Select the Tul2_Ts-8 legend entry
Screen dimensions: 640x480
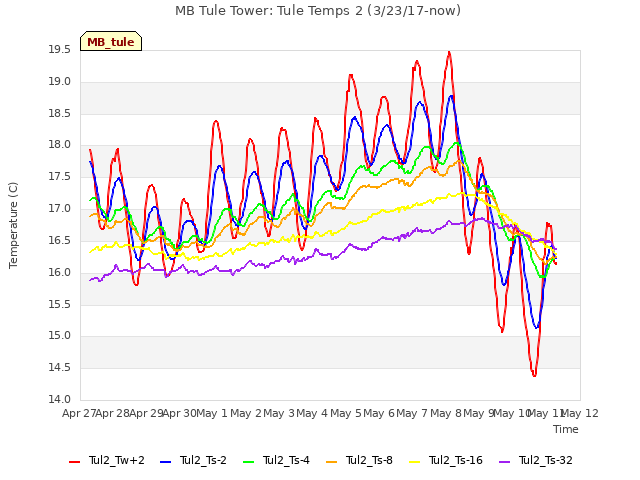click(359, 460)
